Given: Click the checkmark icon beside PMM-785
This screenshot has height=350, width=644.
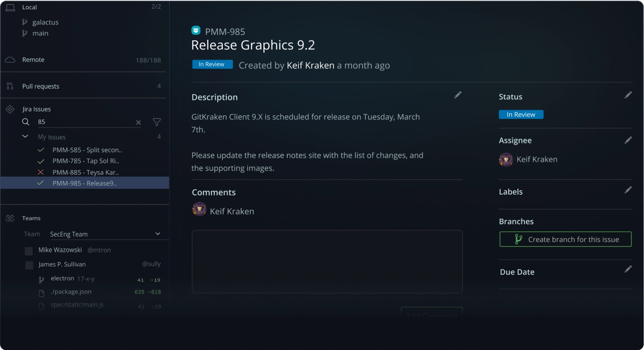Looking at the screenshot, I should tap(41, 161).
